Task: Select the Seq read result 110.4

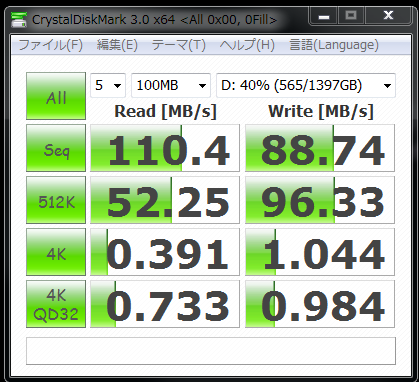Action: (165, 148)
